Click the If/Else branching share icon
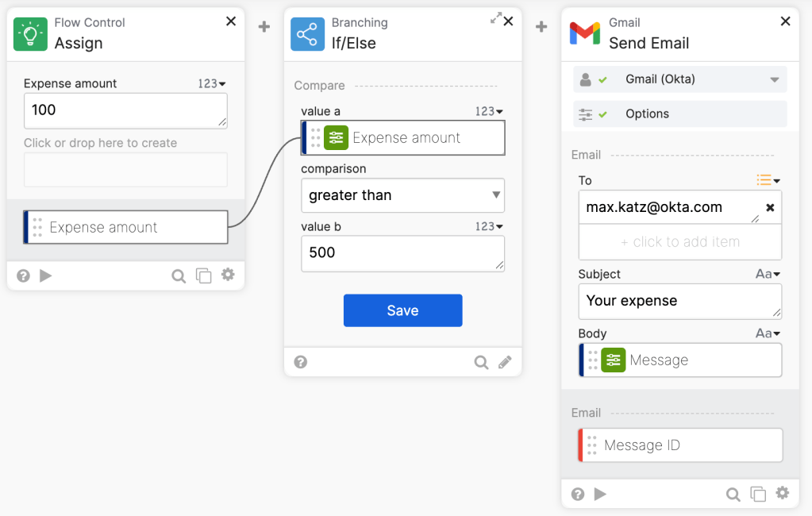 tap(308, 34)
